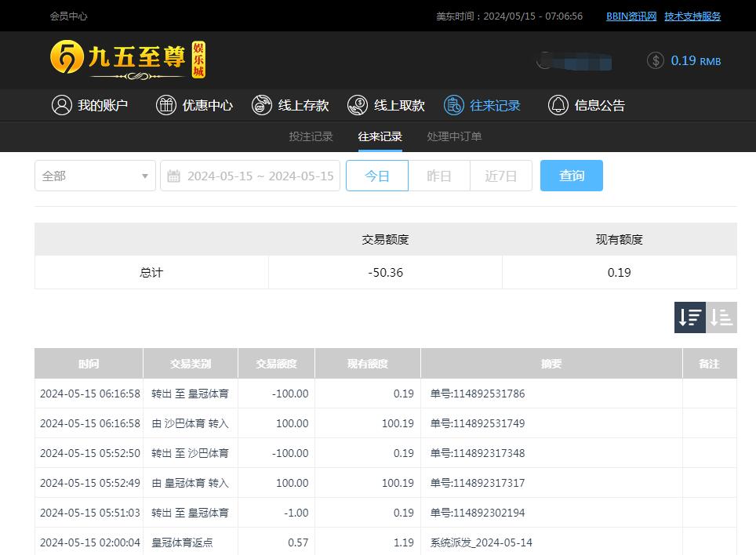Click the 信息公告 bell icon
Viewport: 756px width, 555px height.
[x=558, y=105]
